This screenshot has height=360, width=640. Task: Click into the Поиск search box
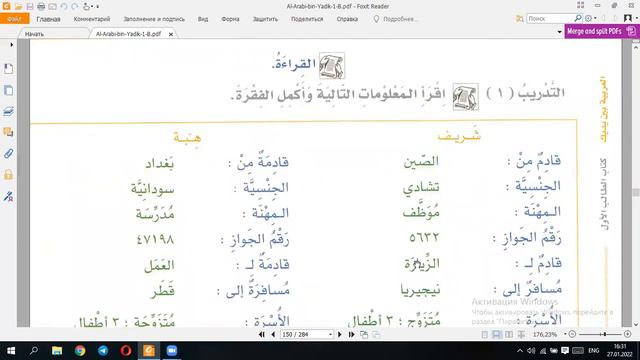click(550, 18)
